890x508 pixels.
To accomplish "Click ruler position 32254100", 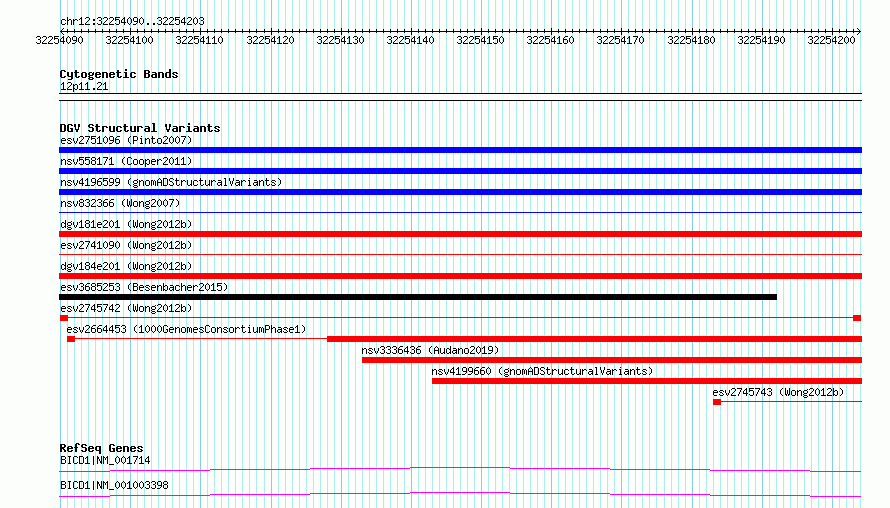I will pos(129,40).
